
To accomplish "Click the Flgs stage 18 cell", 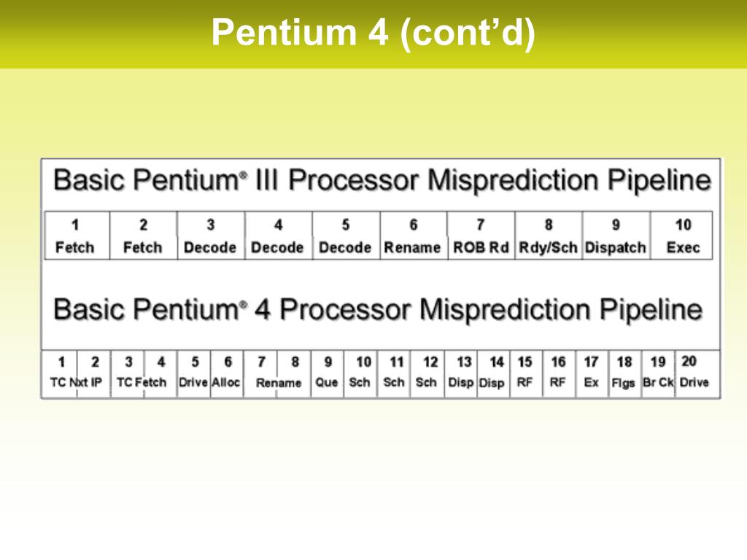I will pos(624,374).
